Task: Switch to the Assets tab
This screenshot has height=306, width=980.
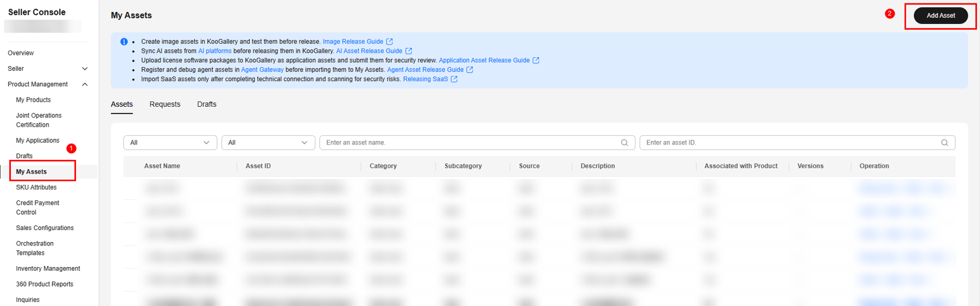Action: coord(122,104)
